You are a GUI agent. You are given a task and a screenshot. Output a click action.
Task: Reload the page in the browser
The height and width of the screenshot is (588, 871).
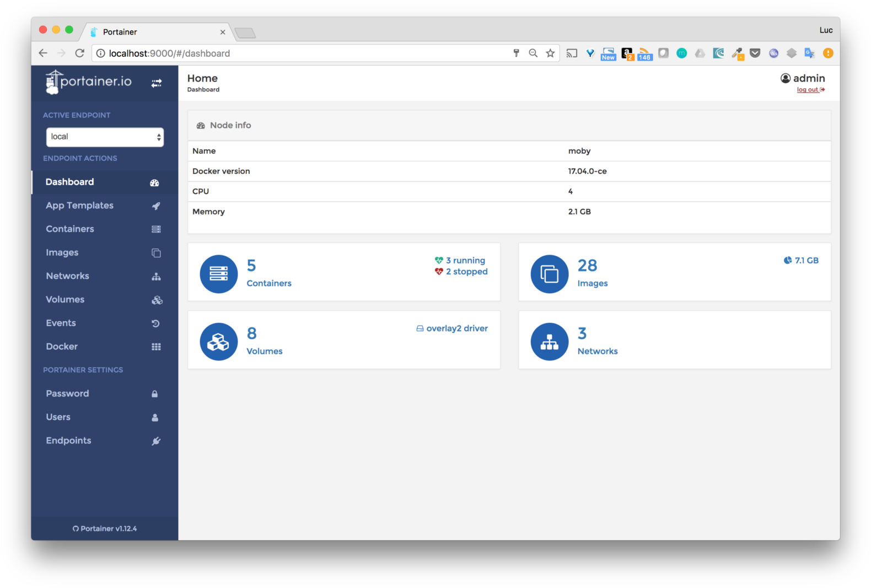pos(80,53)
